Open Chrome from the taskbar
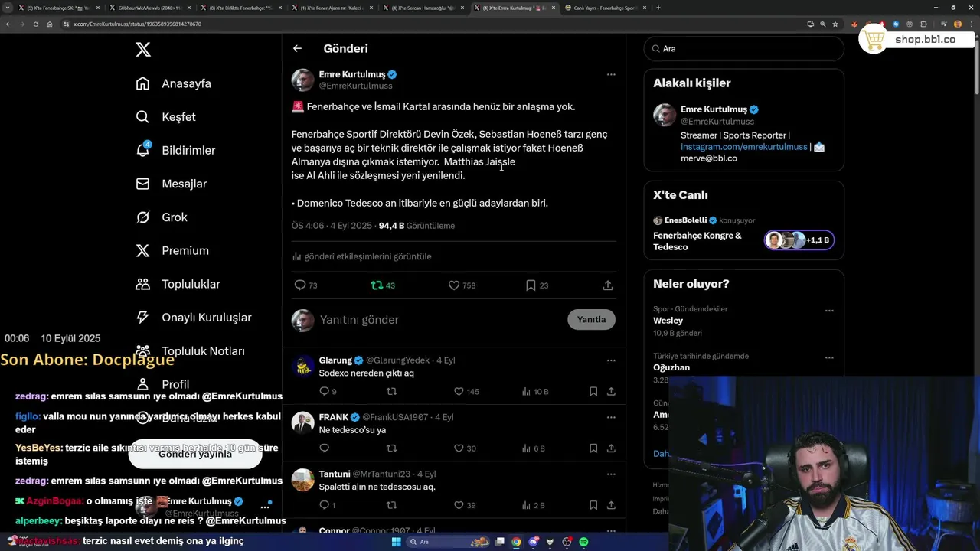 click(x=516, y=542)
